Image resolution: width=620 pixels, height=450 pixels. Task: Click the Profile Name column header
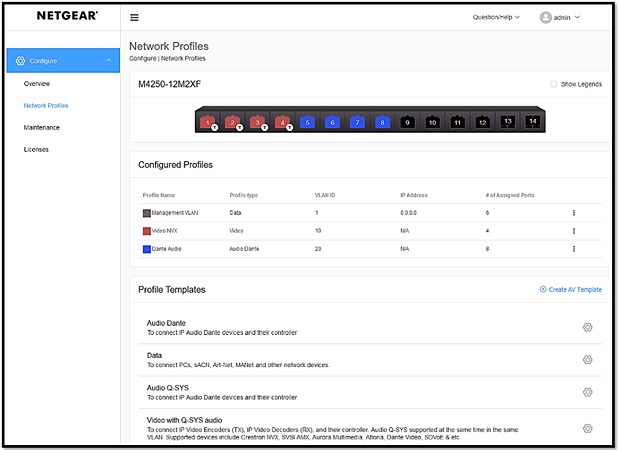coord(159,195)
